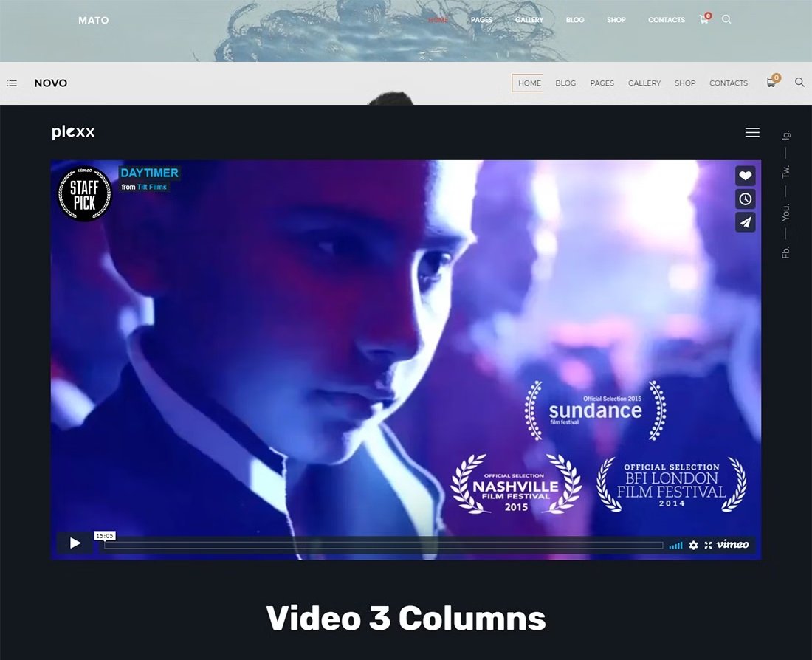Go to the NOVO logo home
812x660 pixels.
51,83
